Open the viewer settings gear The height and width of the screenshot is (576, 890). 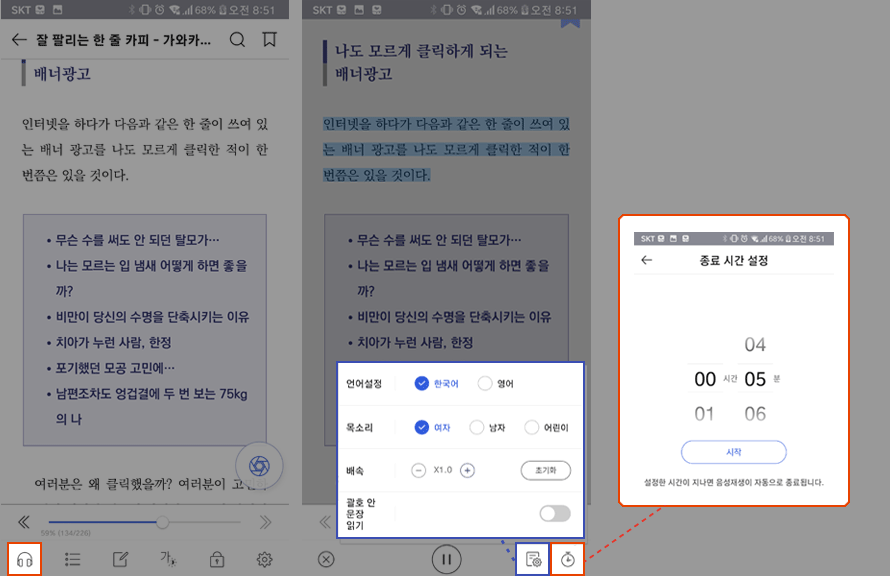coord(264,559)
